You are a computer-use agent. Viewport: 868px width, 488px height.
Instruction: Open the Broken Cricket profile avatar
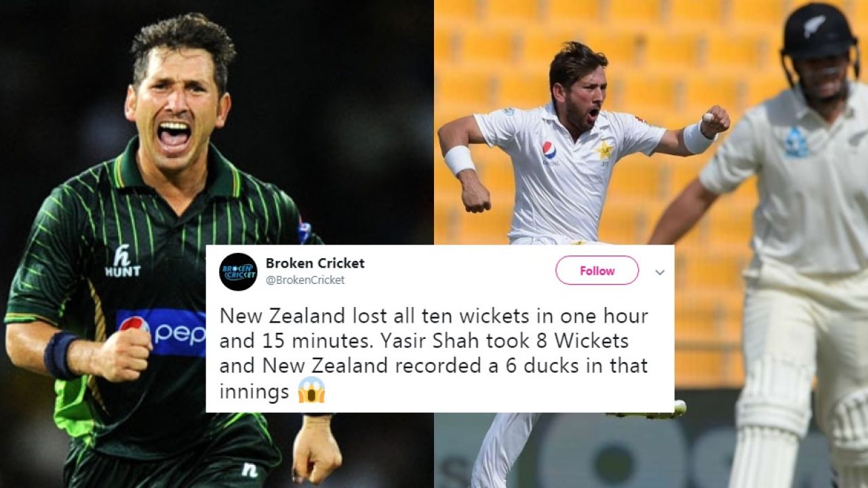point(238,272)
